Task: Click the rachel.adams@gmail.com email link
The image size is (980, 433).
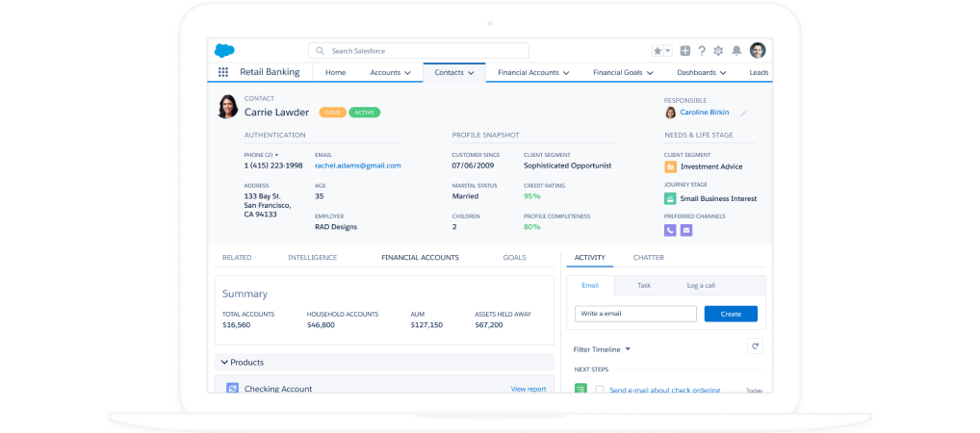Action: tap(358, 166)
